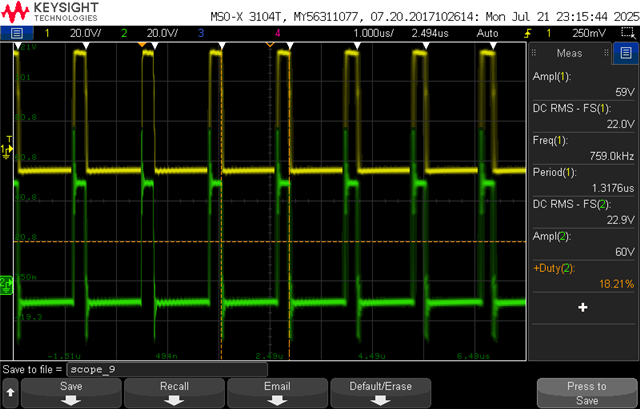Select the channel 1 number label

pyautogui.click(x=47, y=33)
